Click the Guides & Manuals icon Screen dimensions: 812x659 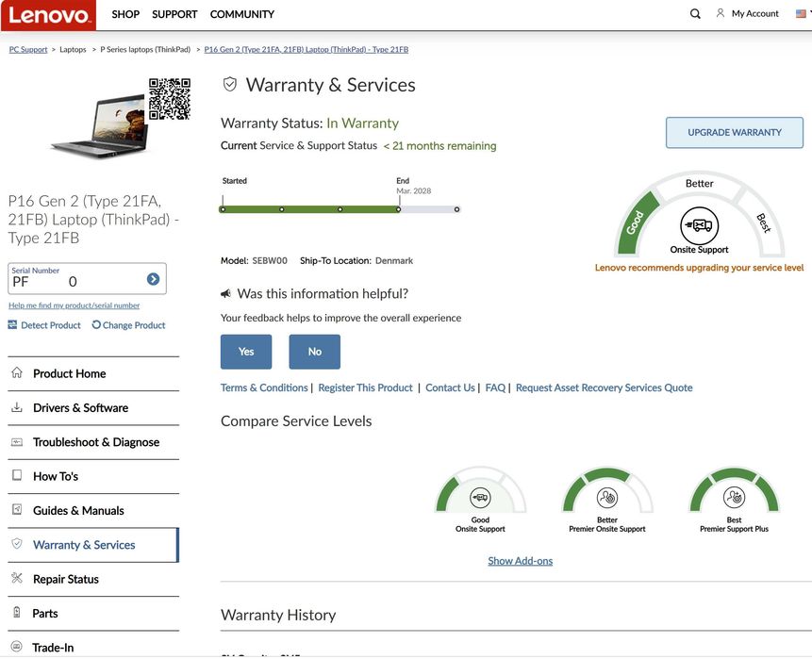17,509
